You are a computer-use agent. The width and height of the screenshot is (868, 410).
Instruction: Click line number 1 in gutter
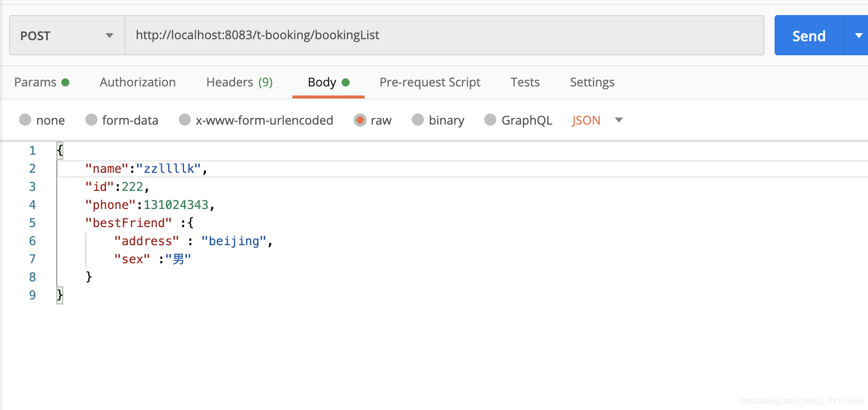pyautogui.click(x=32, y=150)
